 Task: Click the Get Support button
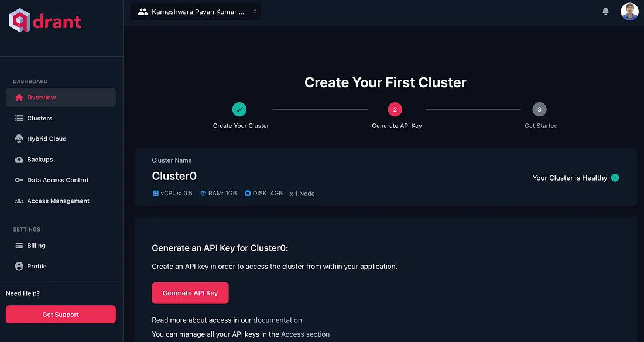pyautogui.click(x=61, y=315)
